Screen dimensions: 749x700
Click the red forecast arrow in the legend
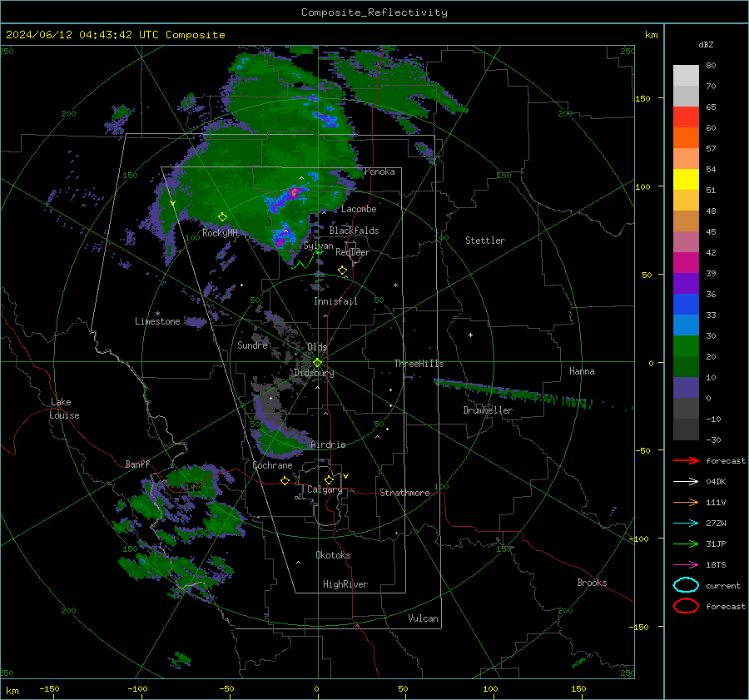pos(686,460)
